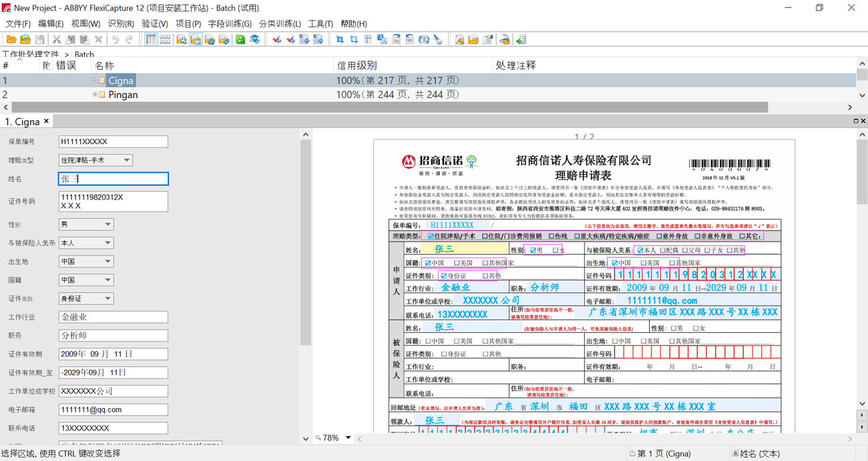Screen dimensions: 868x461
Task: Open the 文件(F) menu
Action: (x=18, y=23)
